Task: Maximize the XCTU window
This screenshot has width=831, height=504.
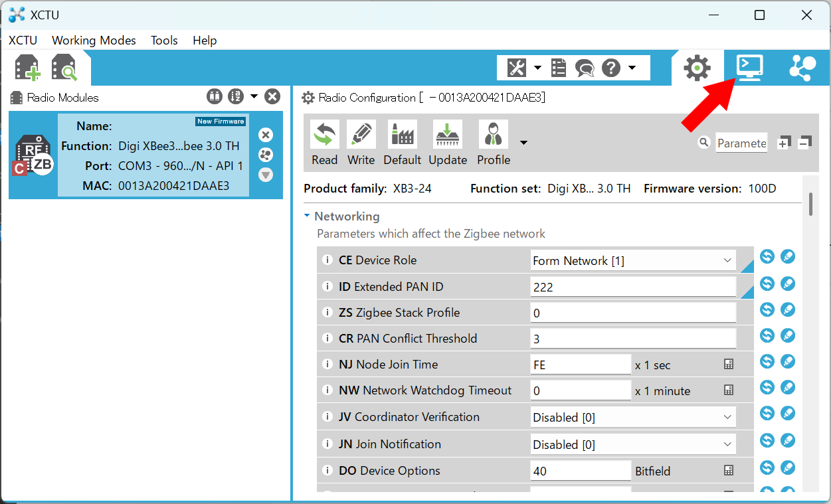Action: coord(760,15)
